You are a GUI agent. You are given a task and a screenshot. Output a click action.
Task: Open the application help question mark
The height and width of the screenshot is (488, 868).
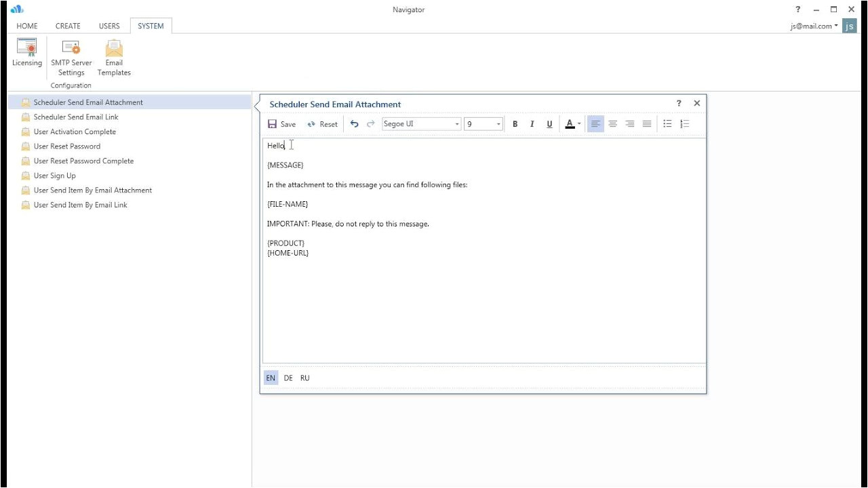click(798, 9)
